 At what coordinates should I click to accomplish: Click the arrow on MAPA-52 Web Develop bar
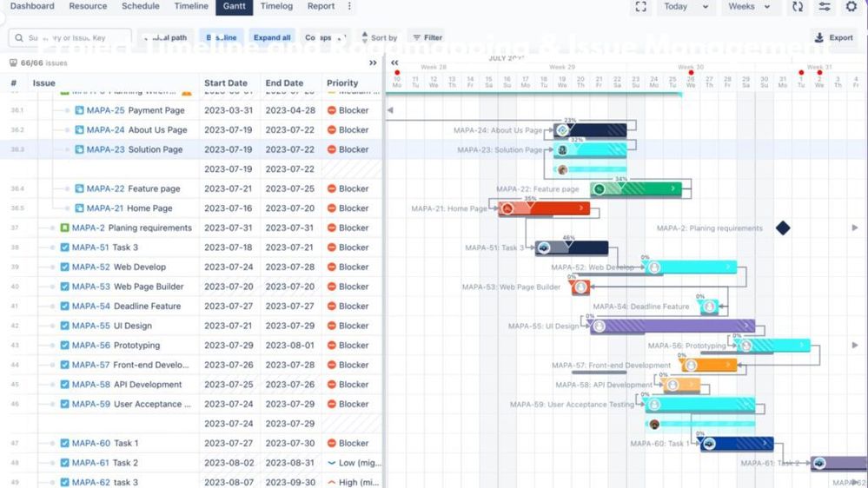click(x=728, y=267)
